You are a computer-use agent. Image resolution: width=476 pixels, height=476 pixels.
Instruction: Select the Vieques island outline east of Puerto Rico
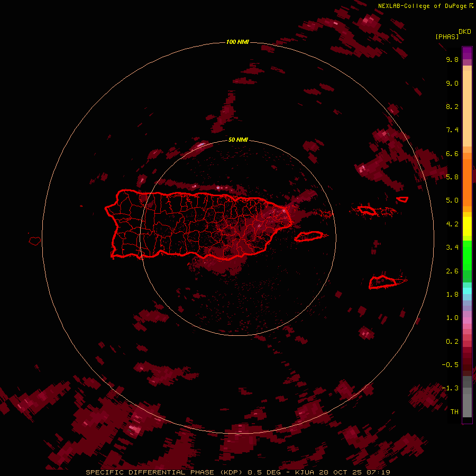(x=309, y=236)
